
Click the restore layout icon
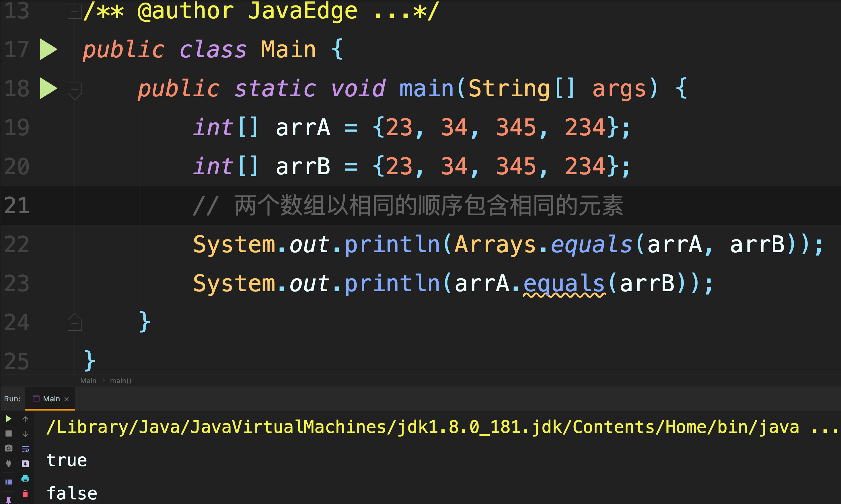9,482
